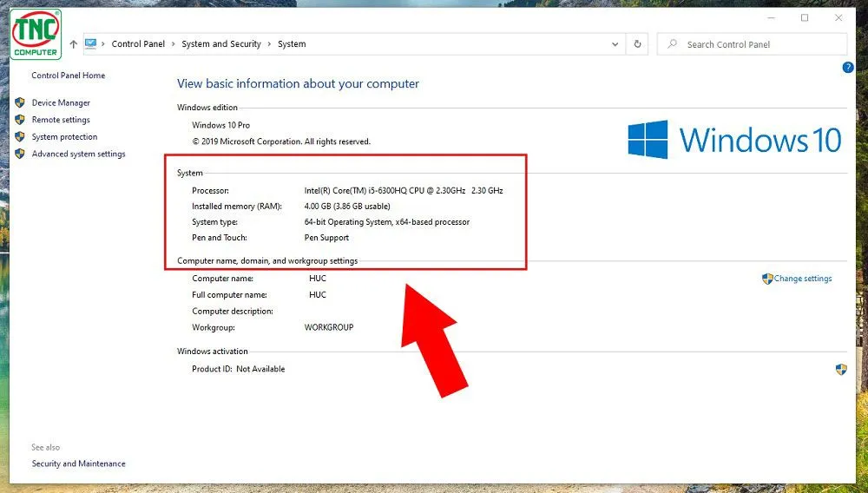Open help via the question mark icon
This screenshot has width=868, height=493.
click(848, 68)
